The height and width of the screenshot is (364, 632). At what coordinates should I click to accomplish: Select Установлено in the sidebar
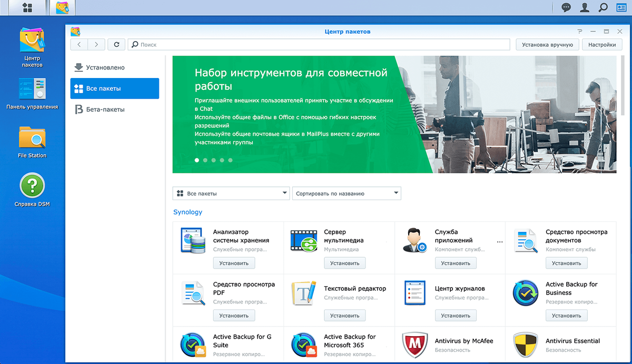115,67
